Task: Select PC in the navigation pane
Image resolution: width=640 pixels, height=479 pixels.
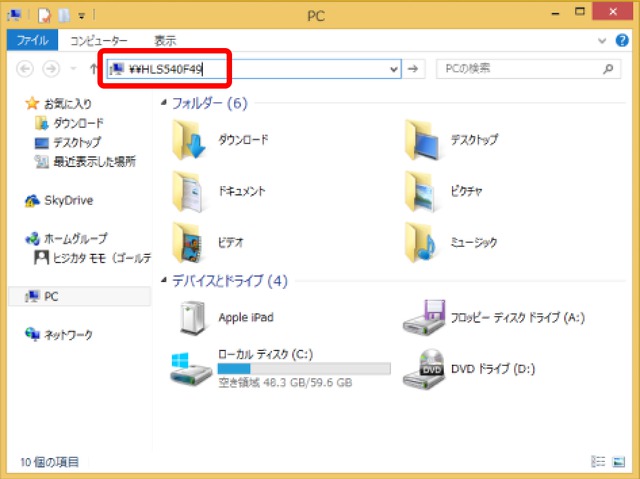Action: (x=80, y=296)
